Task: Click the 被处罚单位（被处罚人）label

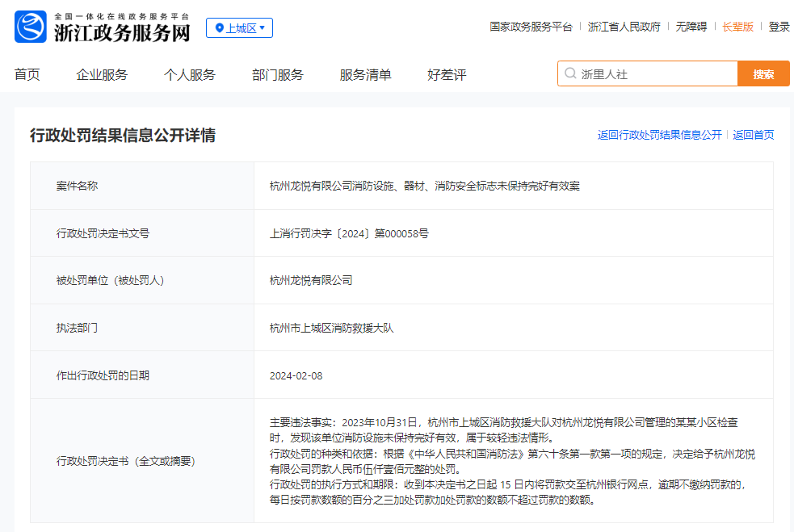Action: point(111,280)
